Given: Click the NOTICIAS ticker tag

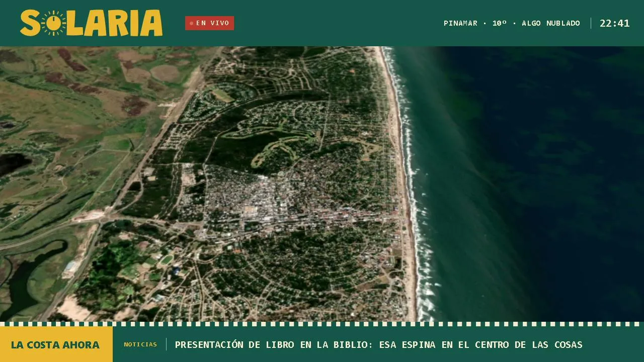Looking at the screenshot, I should point(140,344).
